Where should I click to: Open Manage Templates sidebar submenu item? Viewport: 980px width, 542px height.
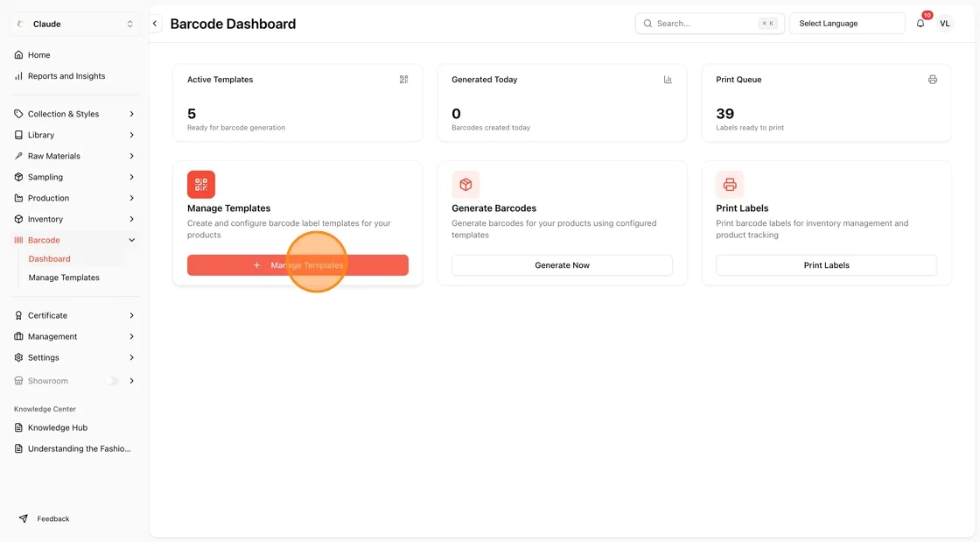[x=64, y=278]
